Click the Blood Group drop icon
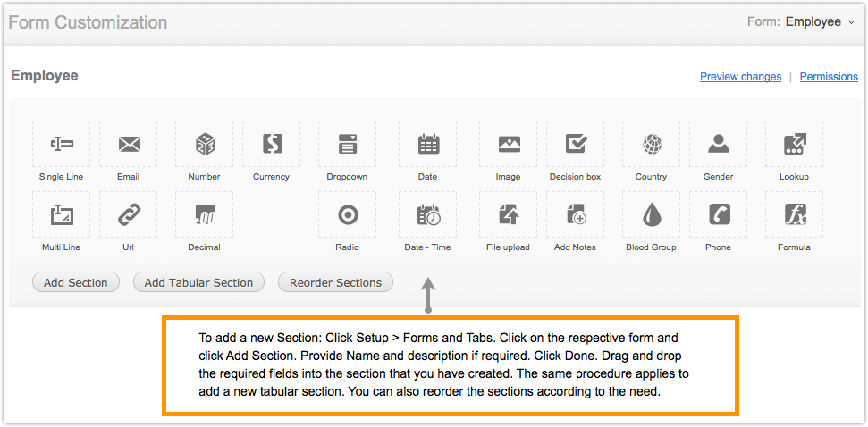The image size is (868, 427). pyautogui.click(x=651, y=214)
